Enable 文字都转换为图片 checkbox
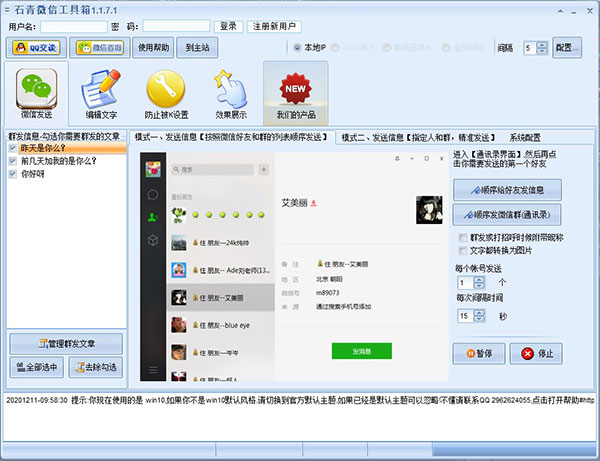The width and height of the screenshot is (600, 461). (x=463, y=251)
